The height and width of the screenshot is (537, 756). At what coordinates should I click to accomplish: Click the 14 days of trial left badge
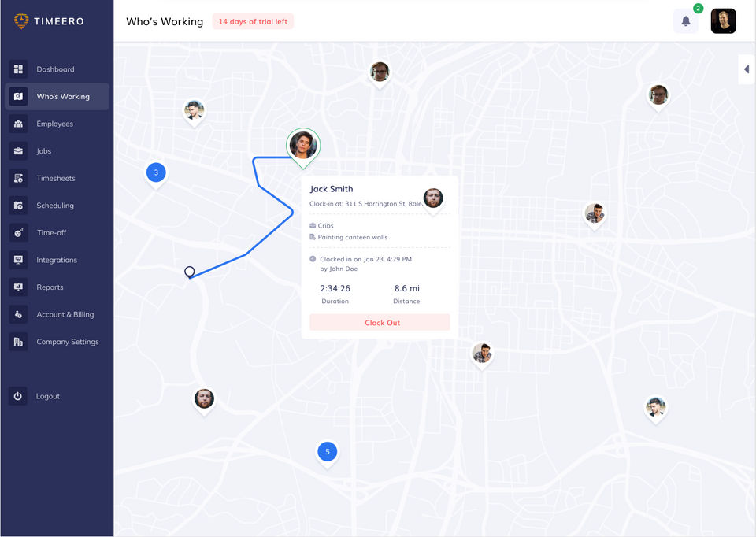pos(253,21)
